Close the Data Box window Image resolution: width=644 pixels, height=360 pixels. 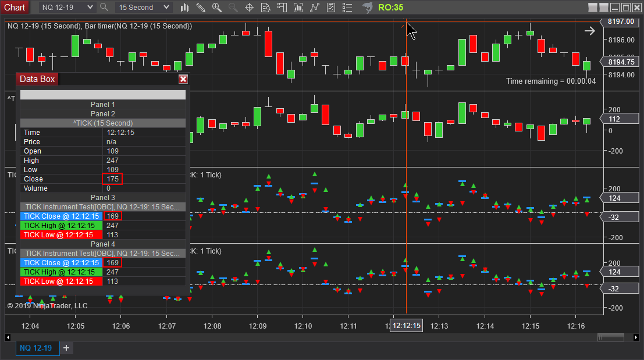(x=183, y=79)
